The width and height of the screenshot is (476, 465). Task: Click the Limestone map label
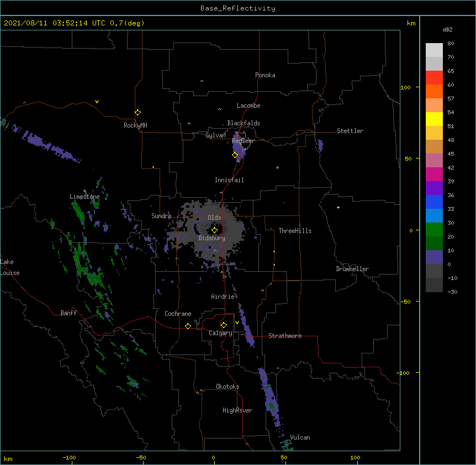coord(84,197)
